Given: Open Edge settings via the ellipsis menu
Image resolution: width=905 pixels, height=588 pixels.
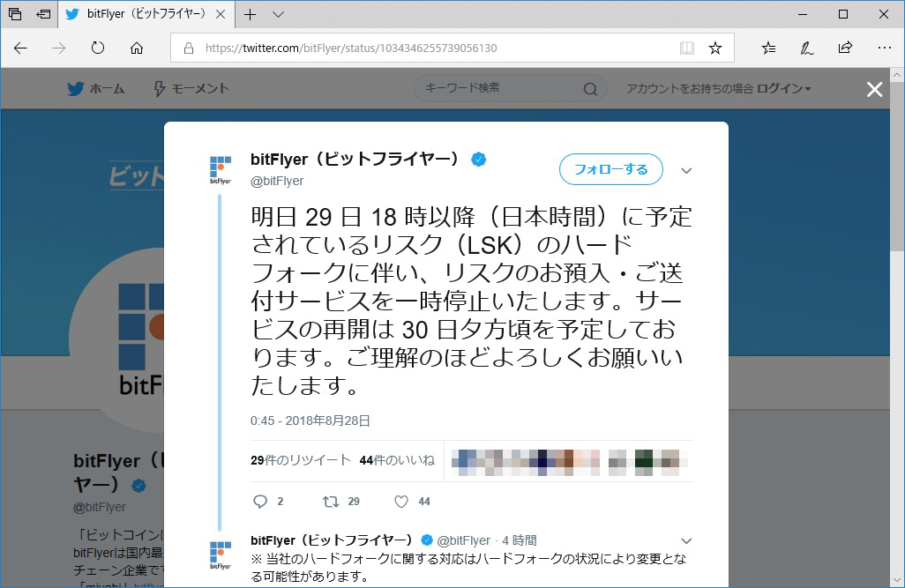Looking at the screenshot, I should click(x=885, y=48).
